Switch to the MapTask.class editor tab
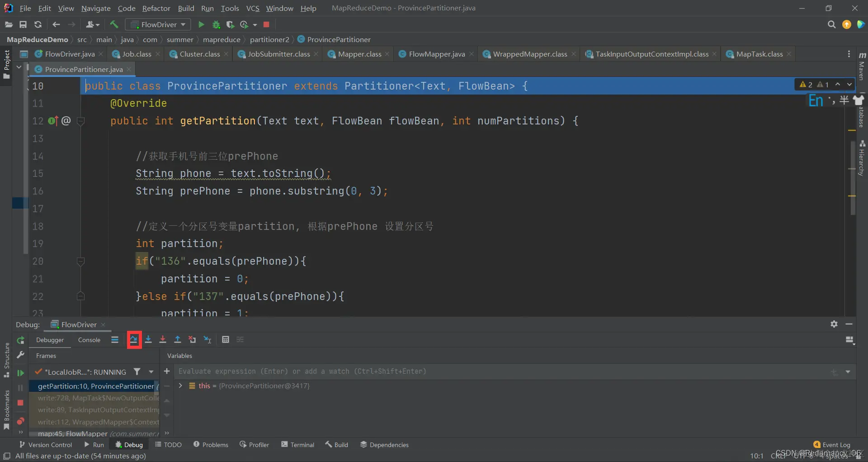The width and height of the screenshot is (868, 462). pyautogui.click(x=759, y=54)
